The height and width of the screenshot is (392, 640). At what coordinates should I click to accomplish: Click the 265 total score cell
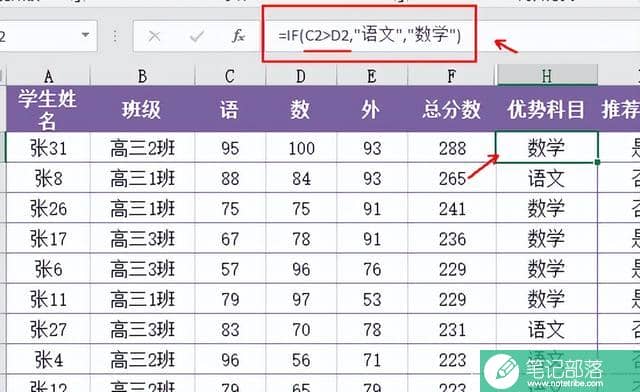452,178
